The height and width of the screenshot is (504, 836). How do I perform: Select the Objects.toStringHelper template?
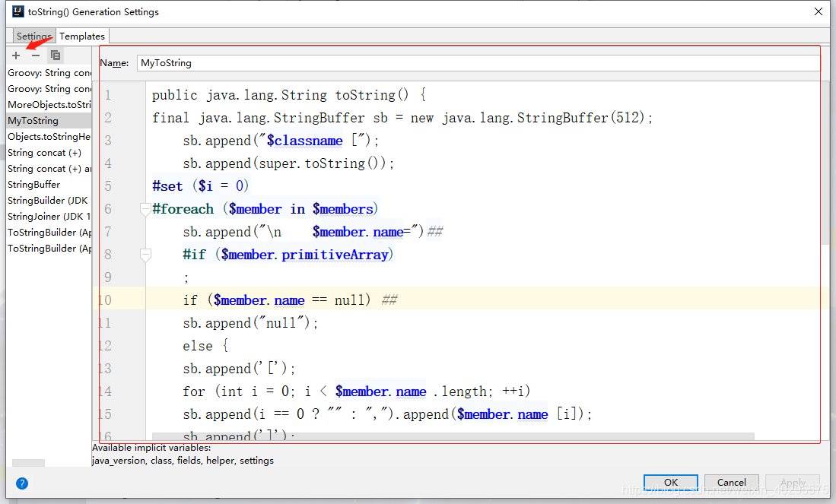tap(49, 136)
